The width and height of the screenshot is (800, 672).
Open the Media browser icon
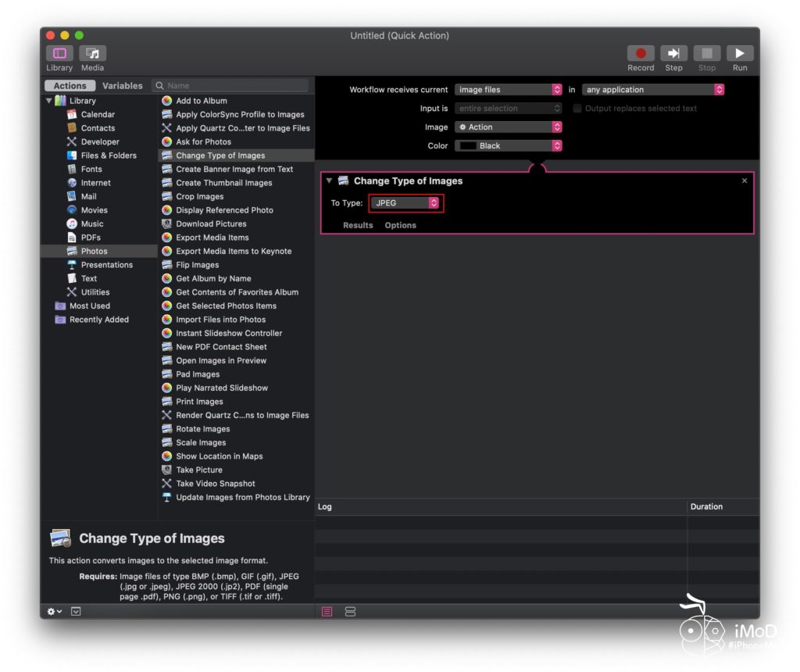(92, 54)
